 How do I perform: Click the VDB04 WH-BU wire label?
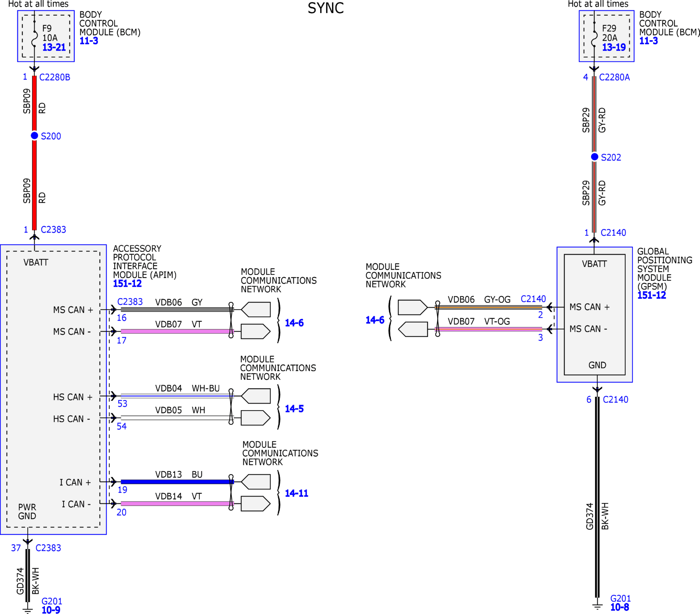tap(187, 388)
